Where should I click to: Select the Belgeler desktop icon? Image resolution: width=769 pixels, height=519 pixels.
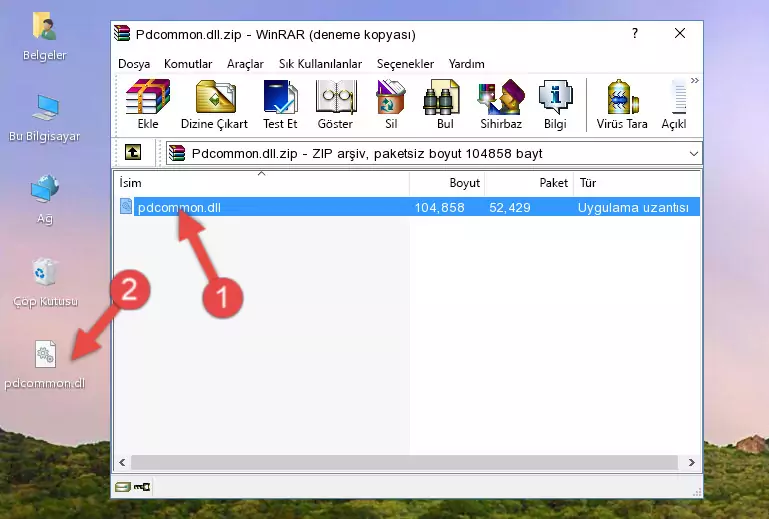(45, 37)
